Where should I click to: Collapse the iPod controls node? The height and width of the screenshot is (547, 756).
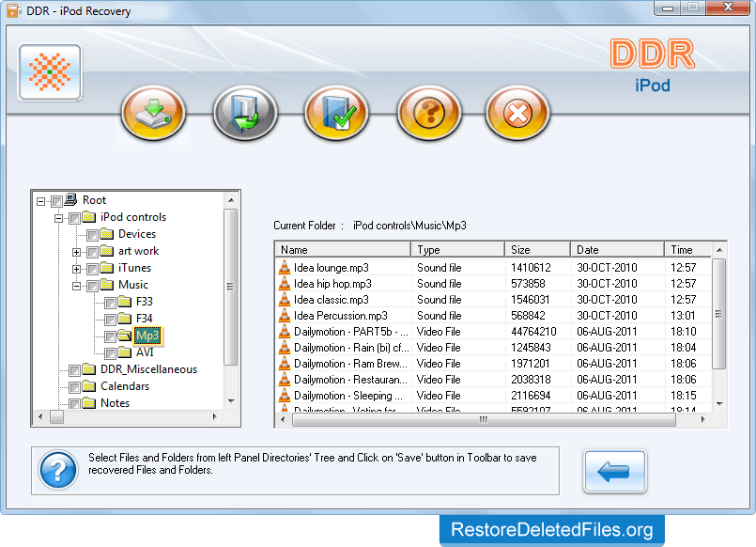tap(58, 218)
